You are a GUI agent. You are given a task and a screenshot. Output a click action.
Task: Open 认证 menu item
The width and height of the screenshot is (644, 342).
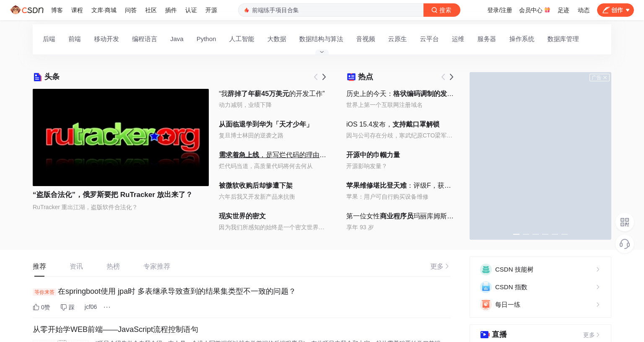(191, 10)
